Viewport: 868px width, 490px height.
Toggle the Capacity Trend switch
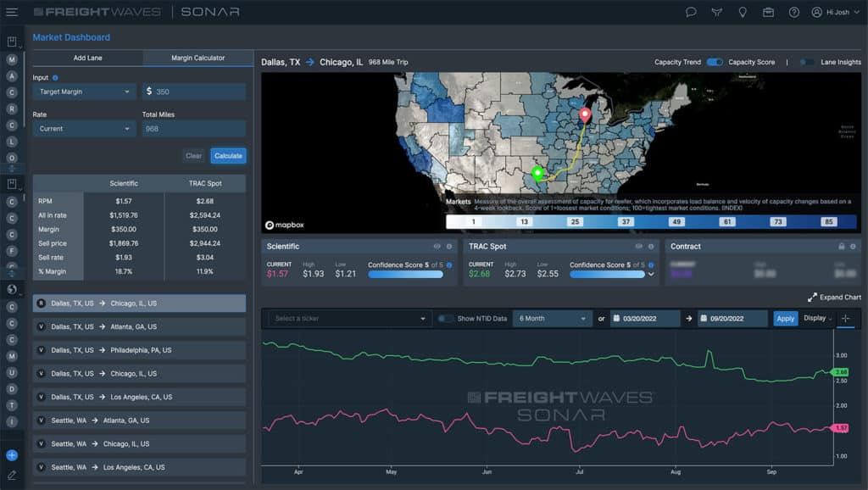[x=715, y=62]
